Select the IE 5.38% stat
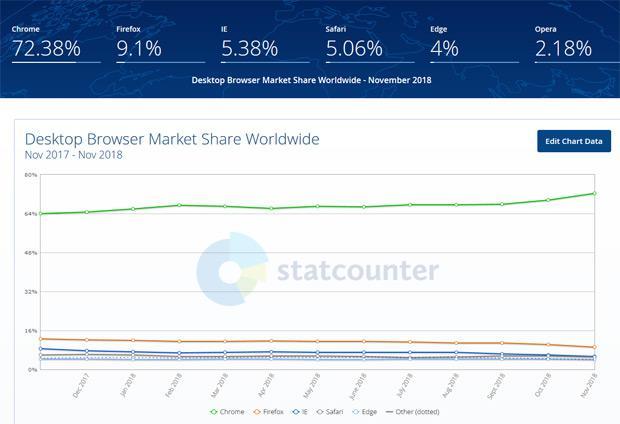Viewport: 620px width, 424px height. pos(265,44)
